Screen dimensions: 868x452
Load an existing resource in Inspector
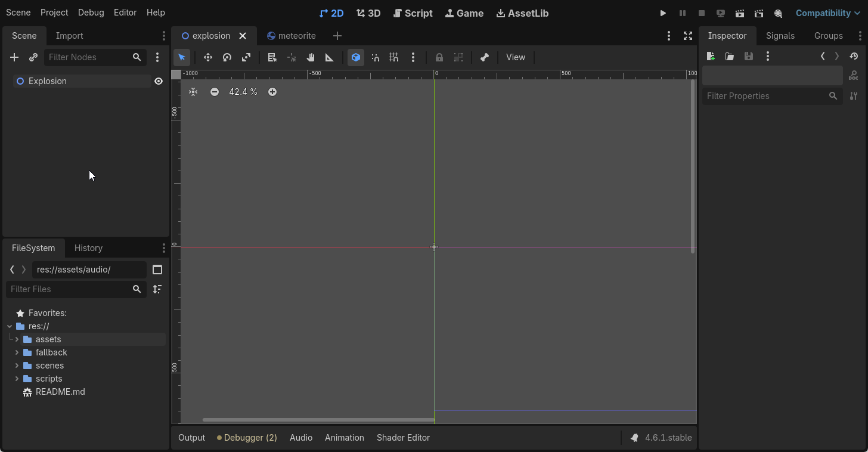[730, 56]
